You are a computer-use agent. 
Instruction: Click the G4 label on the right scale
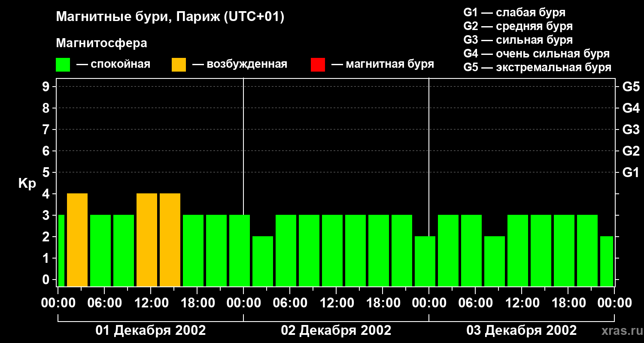point(631,108)
